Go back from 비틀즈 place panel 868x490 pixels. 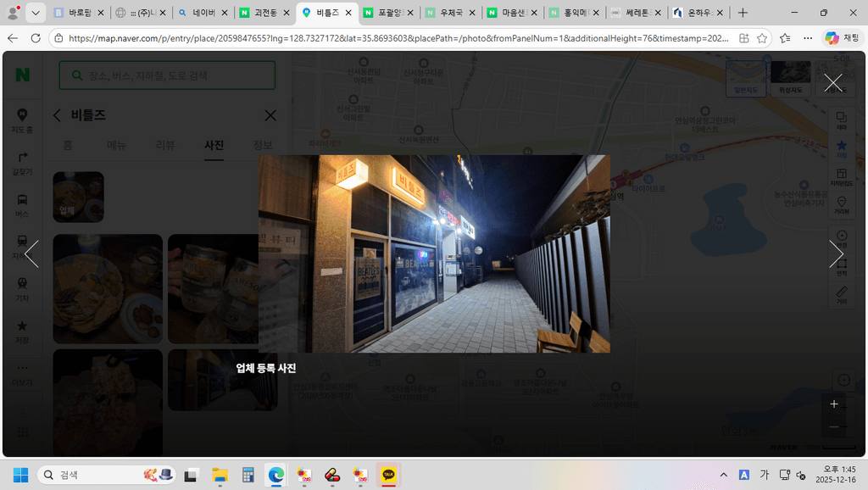[57, 115]
